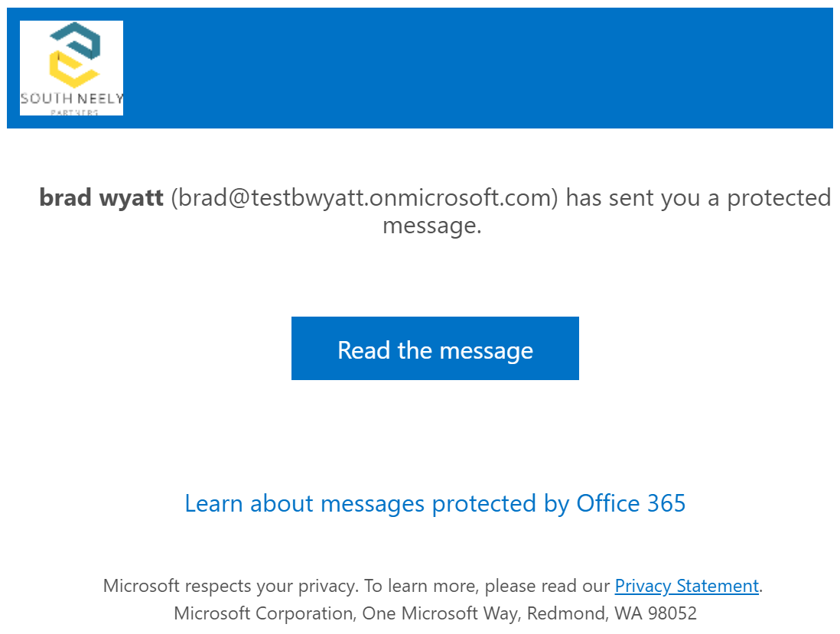Click the 'Redmond, WA 98052' text
This screenshot has height=634, width=840.
pyautogui.click(x=612, y=613)
